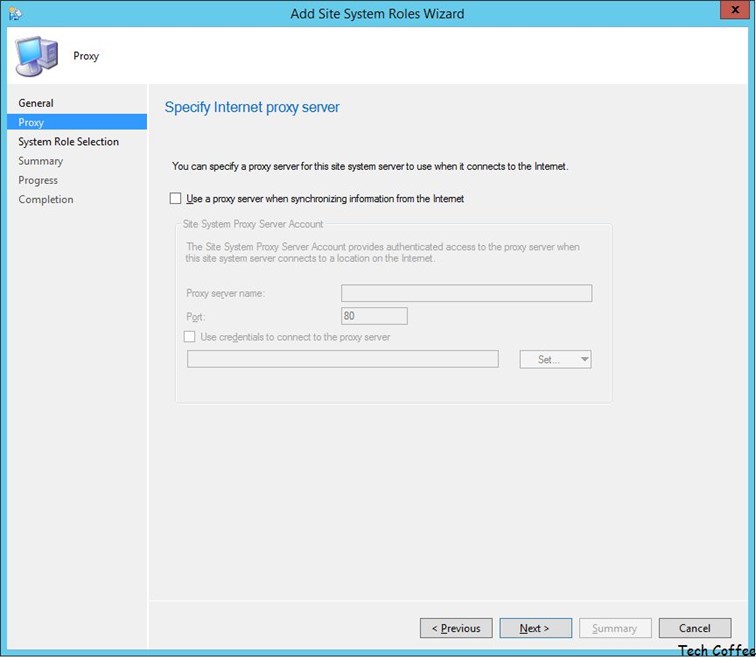Click the 'Site System Proxy Server Account' group label
The height and width of the screenshot is (660, 756).
click(253, 224)
